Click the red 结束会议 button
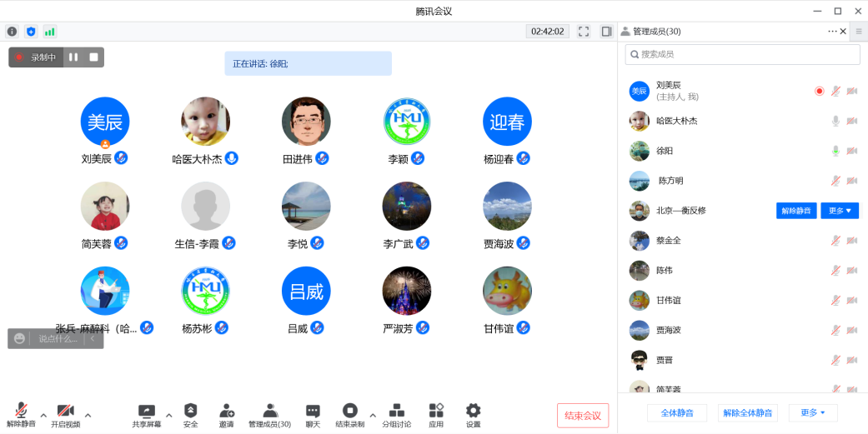Image resolution: width=868 pixels, height=434 pixels. tap(583, 416)
